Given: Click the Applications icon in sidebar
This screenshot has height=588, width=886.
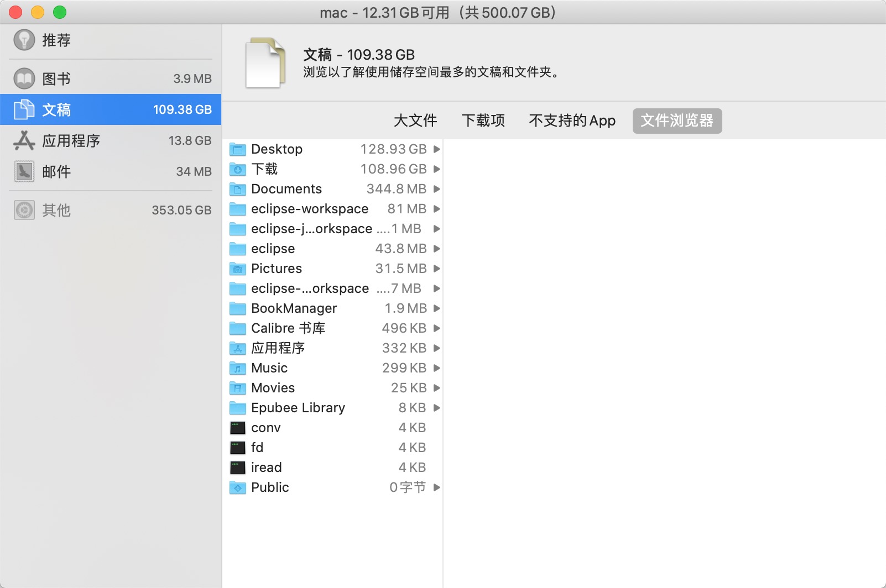Looking at the screenshot, I should point(24,140).
